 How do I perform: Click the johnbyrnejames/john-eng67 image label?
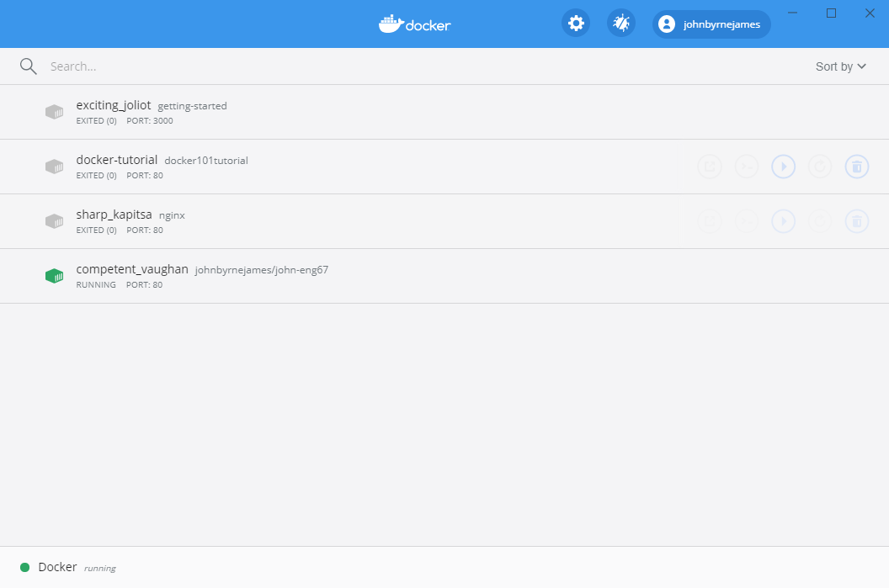(261, 270)
